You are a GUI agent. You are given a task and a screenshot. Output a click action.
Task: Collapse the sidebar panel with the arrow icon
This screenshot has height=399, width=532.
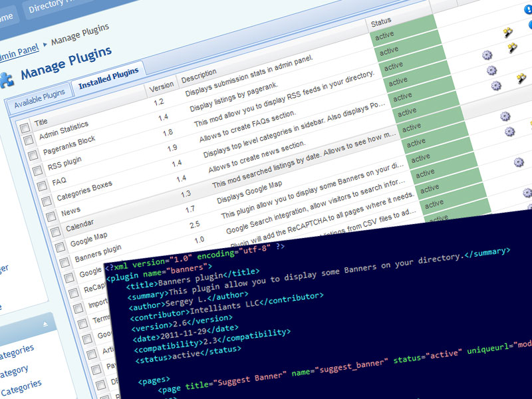click(45, 325)
